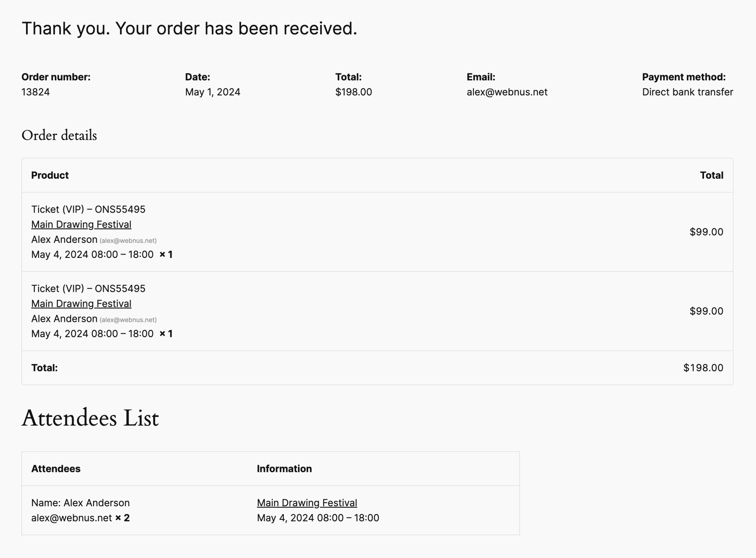
Task: Click the Total column header in Order details
Action: (711, 175)
